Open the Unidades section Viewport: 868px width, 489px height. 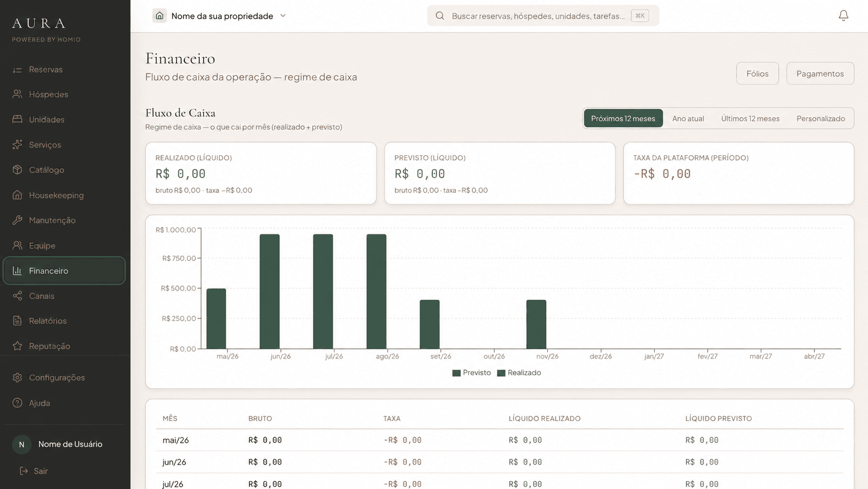click(x=64, y=120)
